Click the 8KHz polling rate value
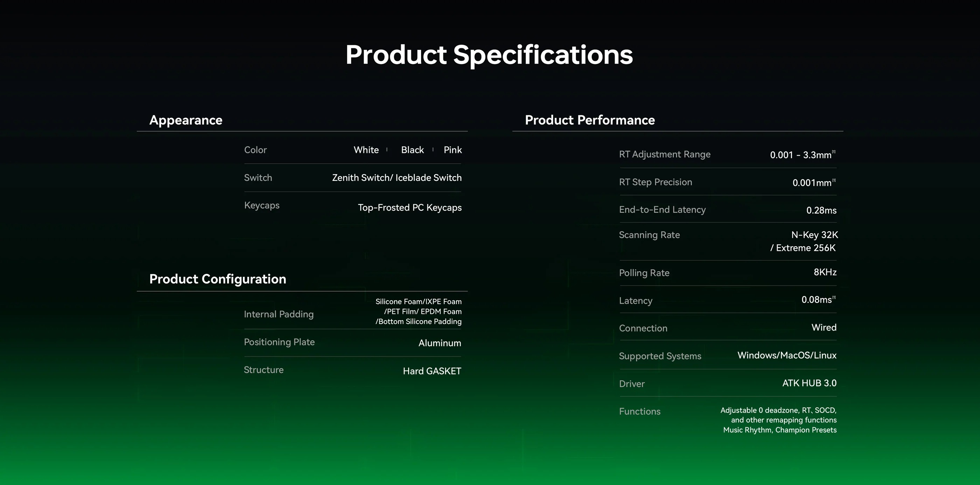This screenshot has height=485, width=980. click(x=825, y=272)
